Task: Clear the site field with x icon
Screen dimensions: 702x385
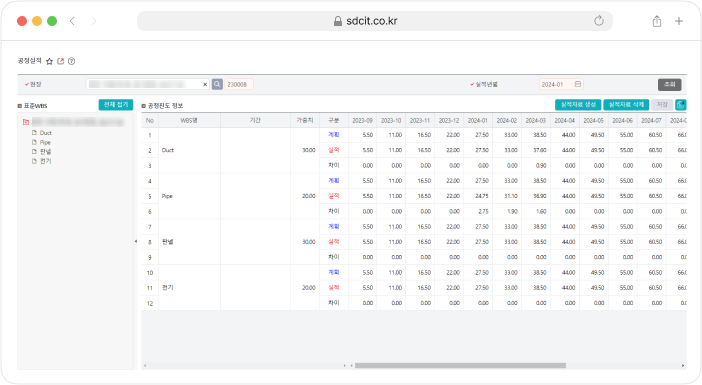Action: 205,84
